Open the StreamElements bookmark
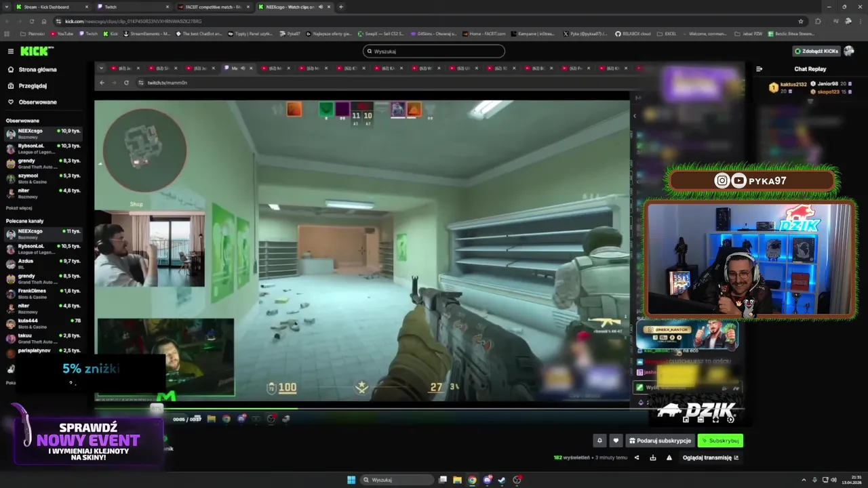The width and height of the screenshot is (868, 488). [x=145, y=33]
